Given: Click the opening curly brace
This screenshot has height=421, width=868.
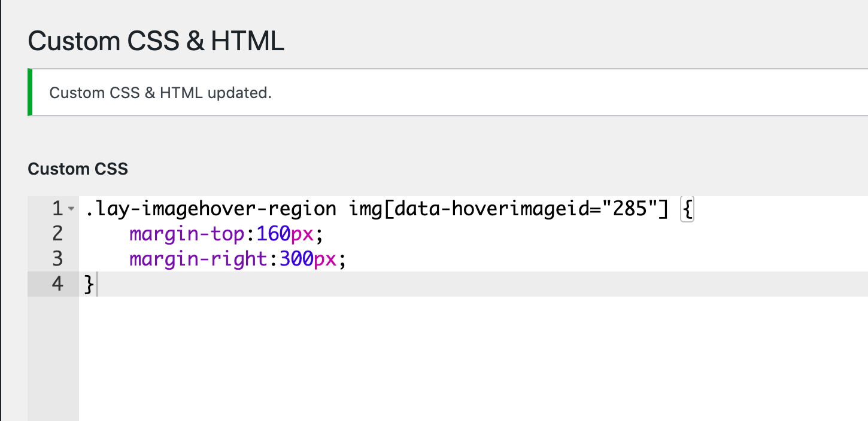Looking at the screenshot, I should coord(687,210).
